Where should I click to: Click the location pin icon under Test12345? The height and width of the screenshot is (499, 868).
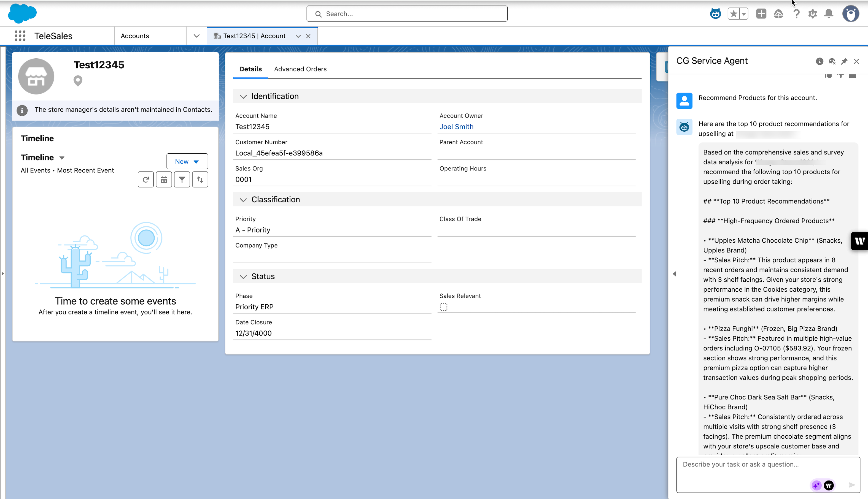[x=78, y=81]
